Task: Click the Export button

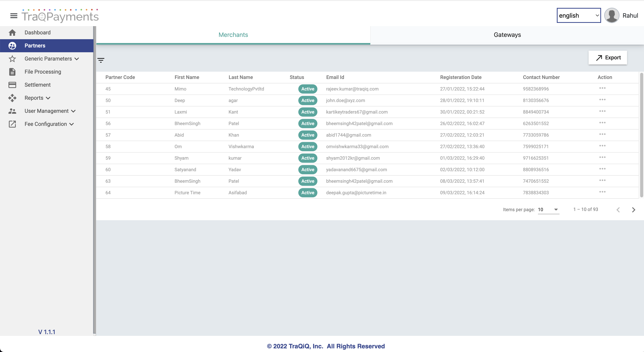Action: click(607, 58)
